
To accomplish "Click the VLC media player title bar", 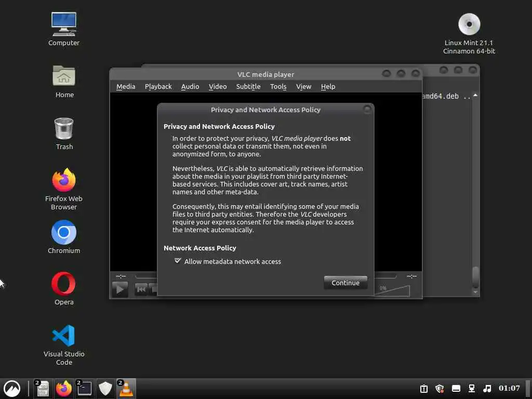I will (x=265, y=74).
